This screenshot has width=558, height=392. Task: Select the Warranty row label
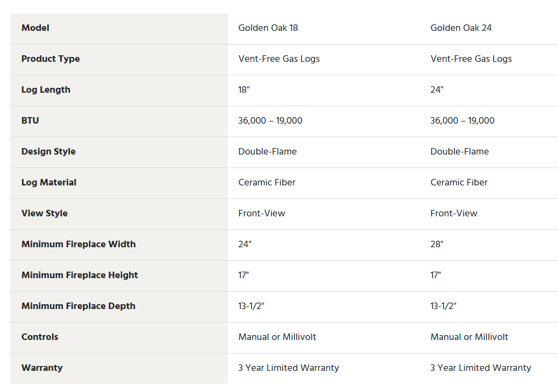coord(42,368)
